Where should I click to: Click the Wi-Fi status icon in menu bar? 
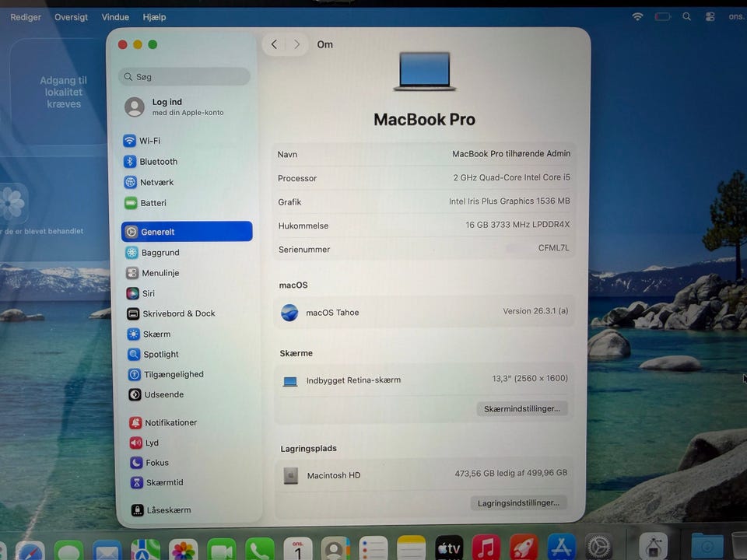click(x=637, y=16)
